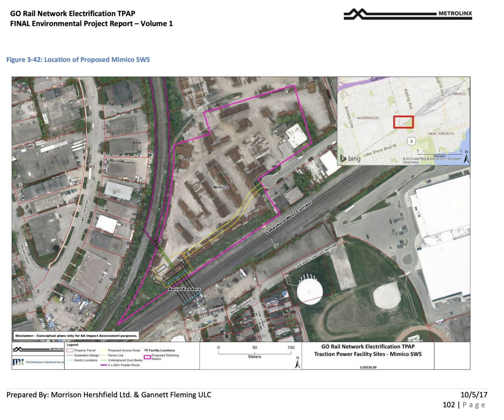Click the Morrison Hershfield logo
The height and width of the screenshot is (420, 504).
[38, 362]
